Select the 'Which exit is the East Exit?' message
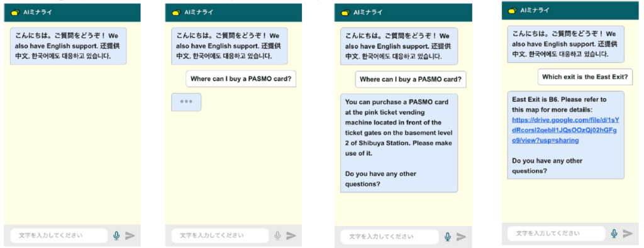Viewport: 644px width, 248px height. click(x=585, y=77)
